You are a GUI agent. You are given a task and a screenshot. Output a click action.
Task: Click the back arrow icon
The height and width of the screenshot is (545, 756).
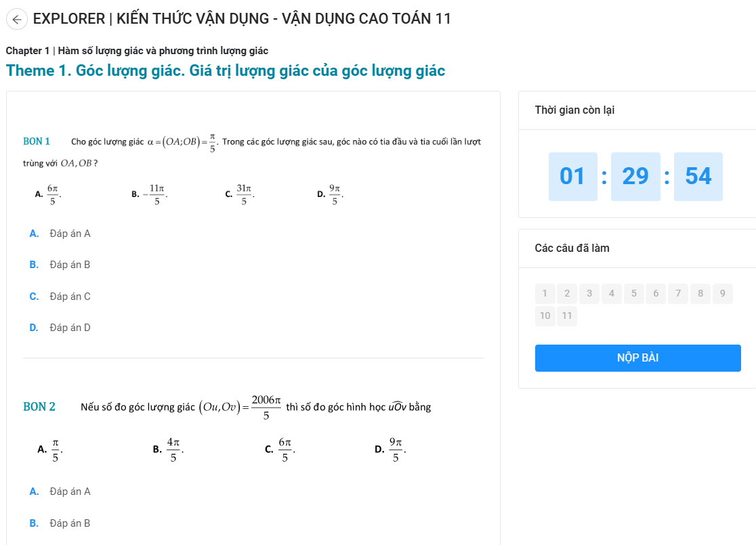point(17,19)
